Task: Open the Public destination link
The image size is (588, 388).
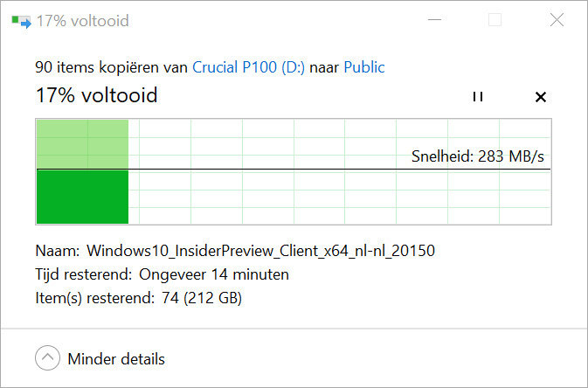Action: click(x=364, y=66)
